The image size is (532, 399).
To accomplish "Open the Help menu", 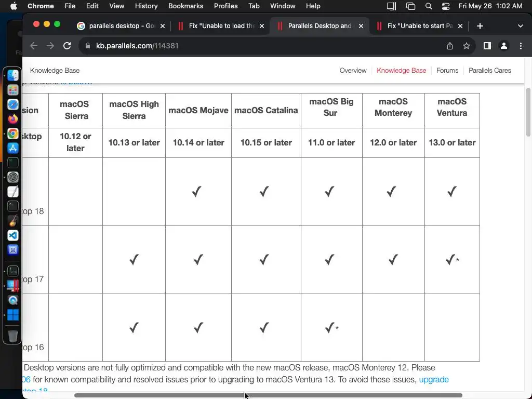I will pos(313,6).
